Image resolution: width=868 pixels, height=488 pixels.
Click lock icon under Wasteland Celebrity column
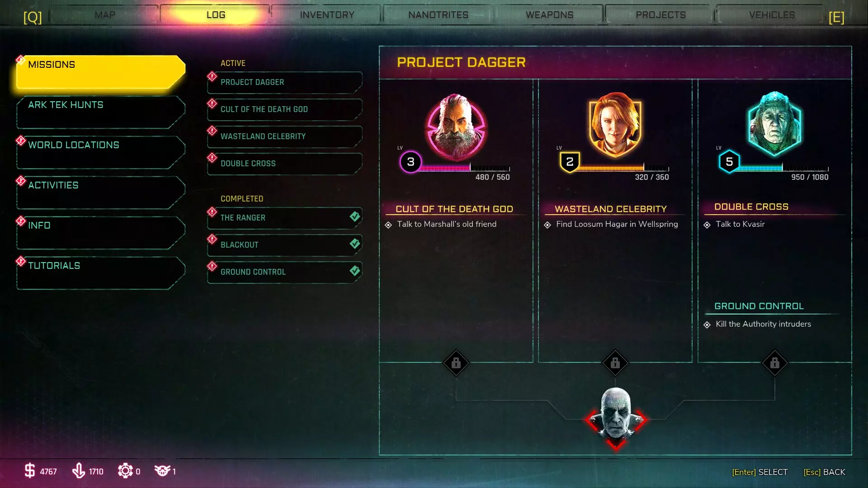click(x=615, y=363)
